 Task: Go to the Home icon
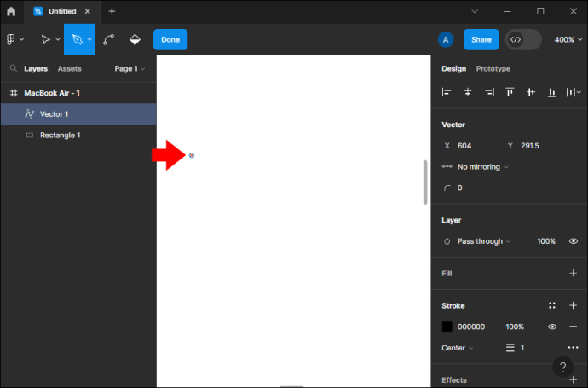tap(11, 11)
